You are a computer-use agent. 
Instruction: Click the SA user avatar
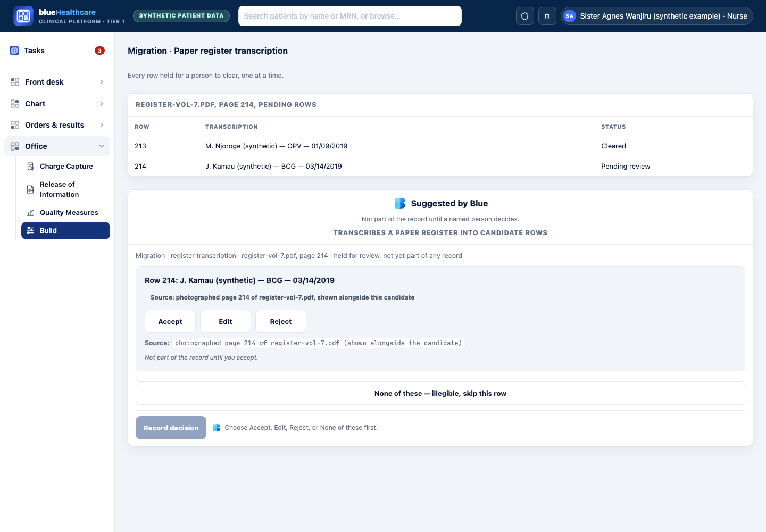tap(570, 16)
